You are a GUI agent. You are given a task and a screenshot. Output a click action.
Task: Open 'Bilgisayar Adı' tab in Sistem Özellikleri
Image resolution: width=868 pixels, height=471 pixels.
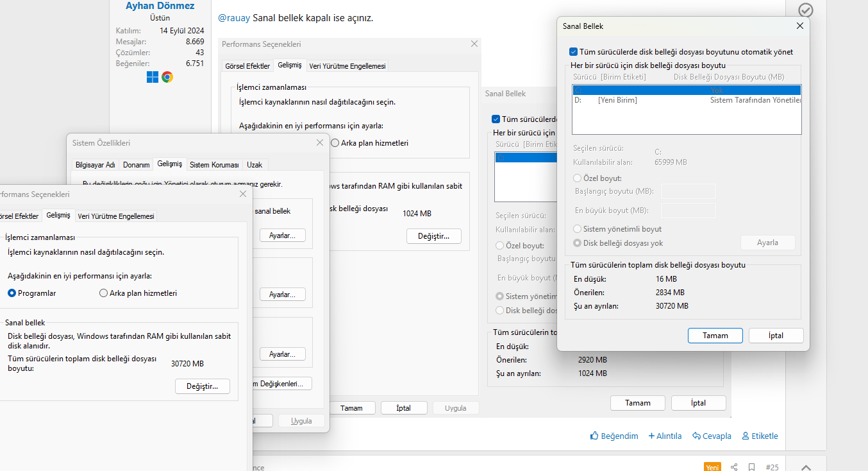(96, 165)
